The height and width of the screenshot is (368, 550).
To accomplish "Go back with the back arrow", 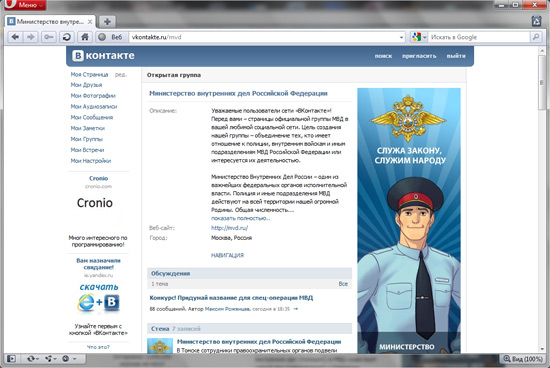I will [15, 37].
